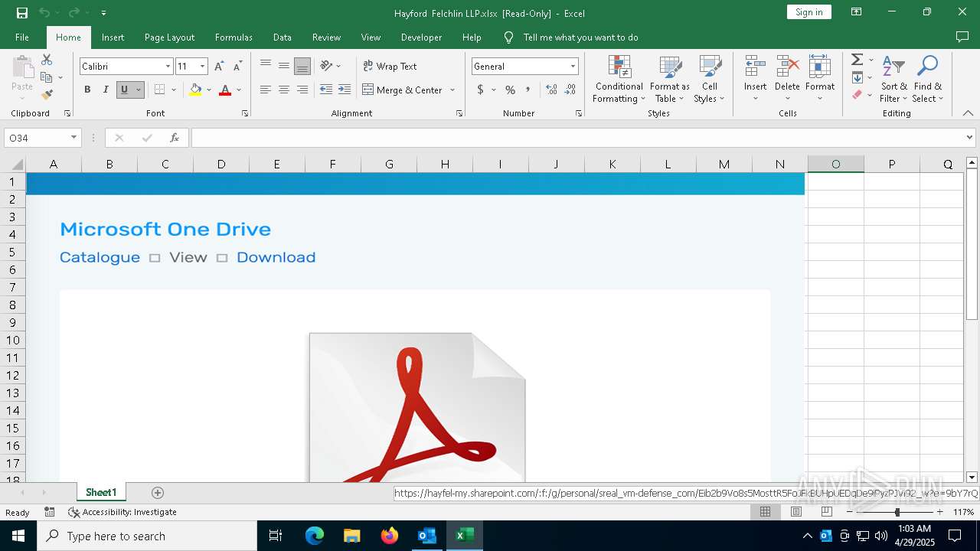Switch to Page Layout view in status bar
The width and height of the screenshot is (980, 551).
point(796,512)
